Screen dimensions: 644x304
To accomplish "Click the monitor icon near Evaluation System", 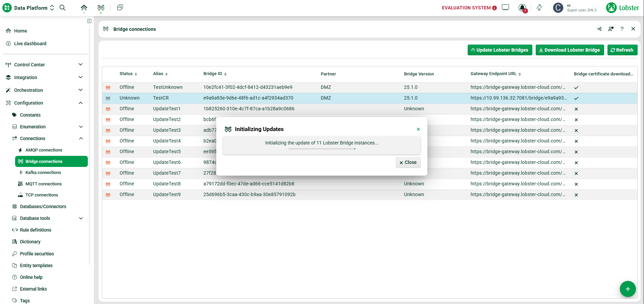I will [505, 8].
